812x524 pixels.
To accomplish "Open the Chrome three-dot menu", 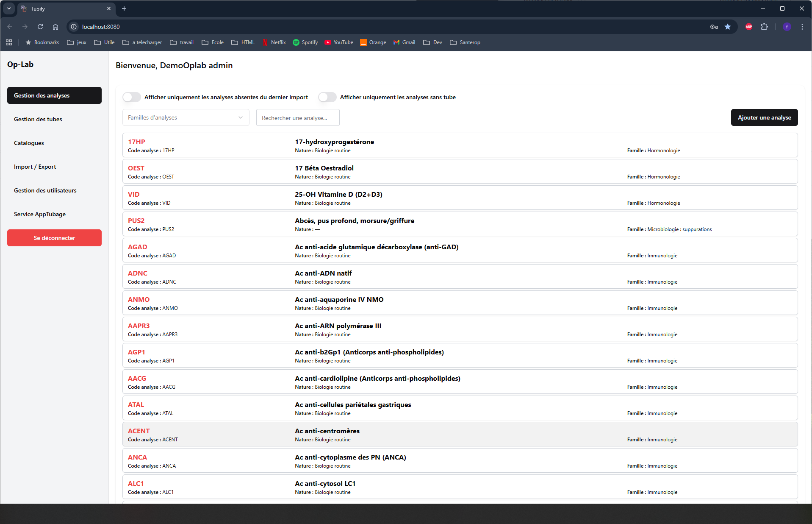I will click(802, 27).
